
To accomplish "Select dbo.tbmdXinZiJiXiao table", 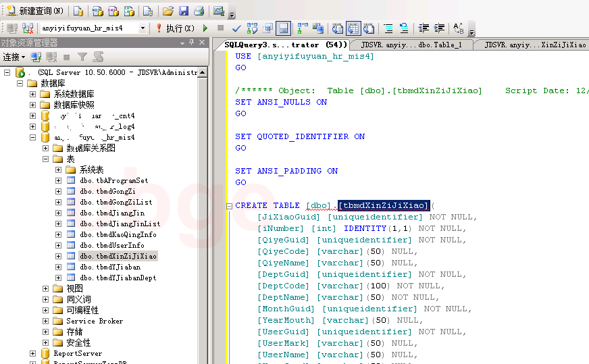I will (118, 256).
